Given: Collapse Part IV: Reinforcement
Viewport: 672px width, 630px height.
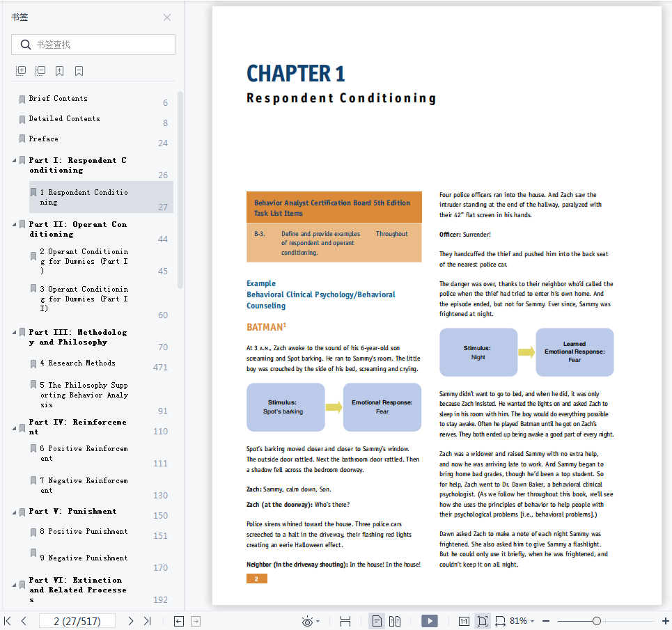Looking at the screenshot, I should point(14,428).
